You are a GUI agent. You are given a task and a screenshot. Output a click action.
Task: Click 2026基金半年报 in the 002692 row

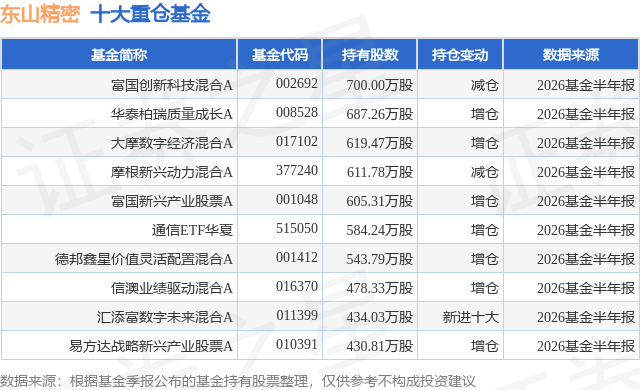(586, 85)
